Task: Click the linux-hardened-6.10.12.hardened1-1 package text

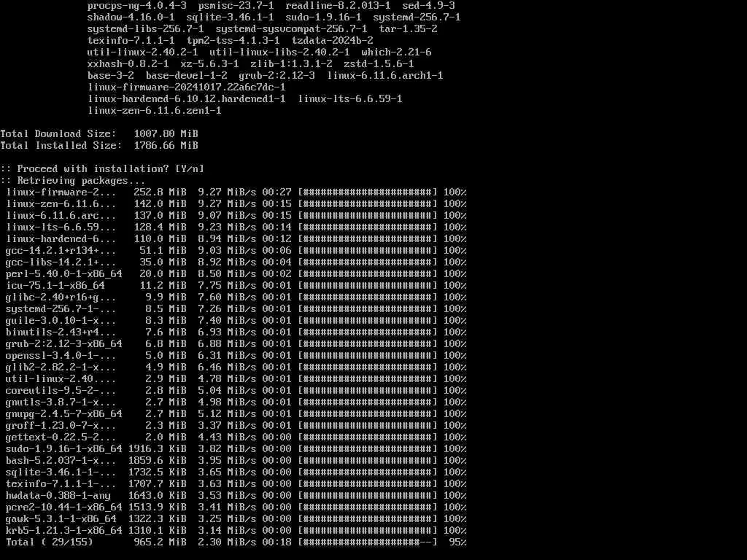Action: [x=187, y=98]
